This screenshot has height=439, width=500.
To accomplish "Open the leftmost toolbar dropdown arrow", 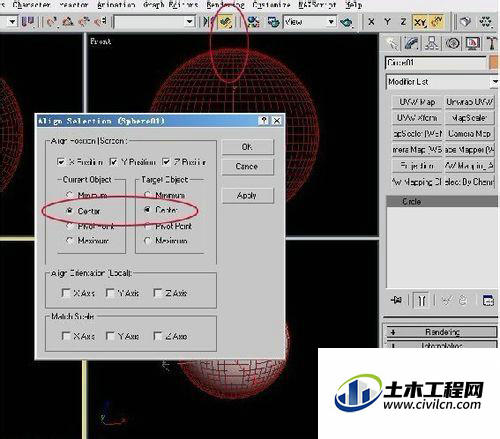I will (12, 22).
